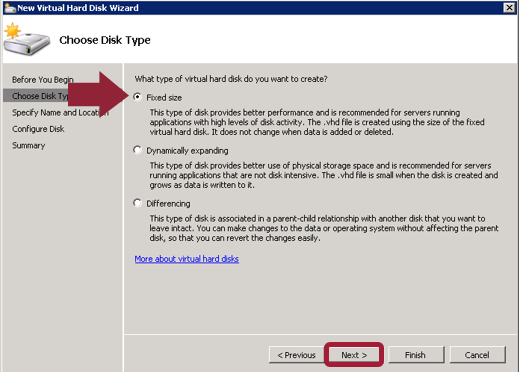View the Summary step
The width and height of the screenshot is (519, 372).
tap(29, 145)
